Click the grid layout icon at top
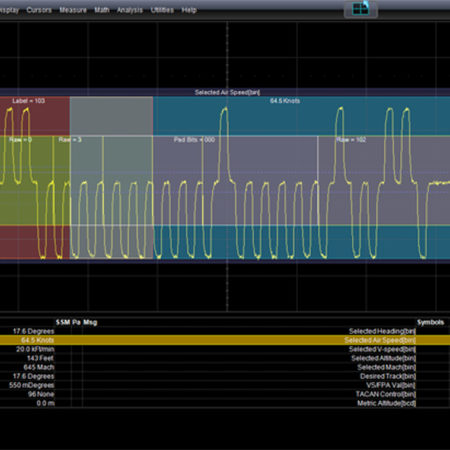The width and height of the screenshot is (450, 450). [x=361, y=9]
